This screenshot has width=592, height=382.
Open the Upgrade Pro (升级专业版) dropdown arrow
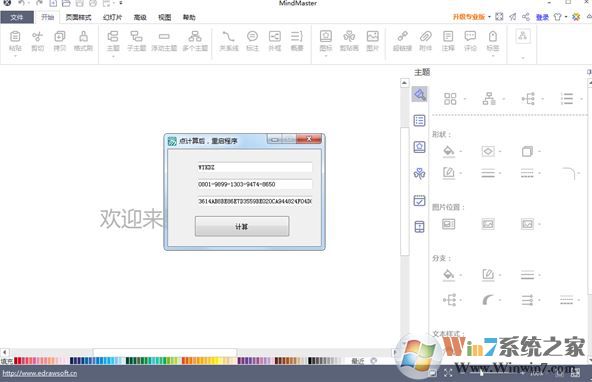tap(489, 17)
